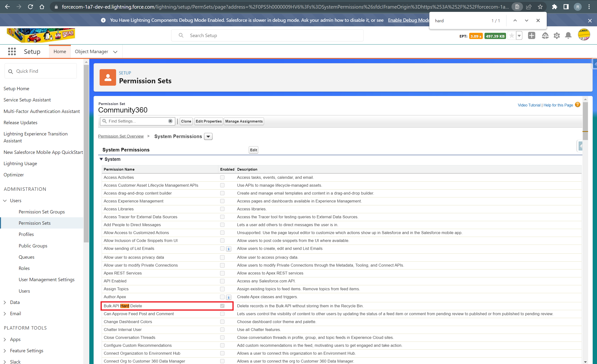Check the API Enabled permission

coord(222,281)
